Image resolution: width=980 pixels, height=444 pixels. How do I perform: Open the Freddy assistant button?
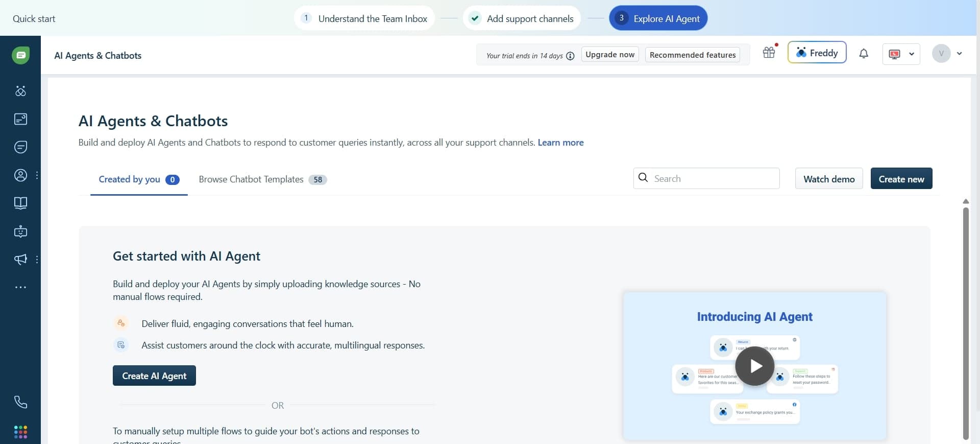[817, 53]
